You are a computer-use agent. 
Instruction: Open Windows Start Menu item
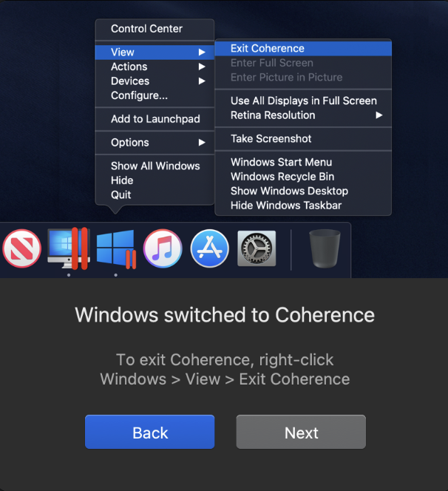tap(303, 162)
